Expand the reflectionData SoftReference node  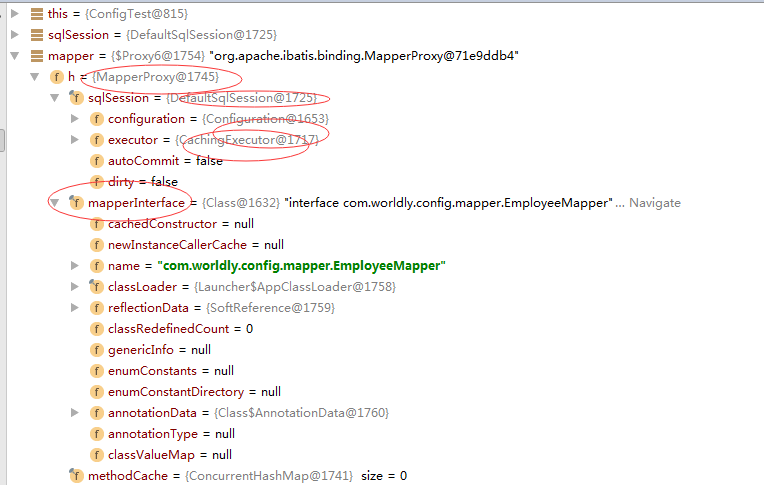[x=75, y=308]
